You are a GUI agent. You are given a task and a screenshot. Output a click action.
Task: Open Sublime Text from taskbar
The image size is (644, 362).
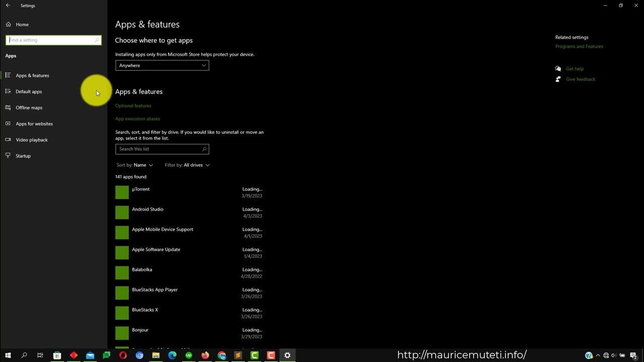pyautogui.click(x=238, y=355)
